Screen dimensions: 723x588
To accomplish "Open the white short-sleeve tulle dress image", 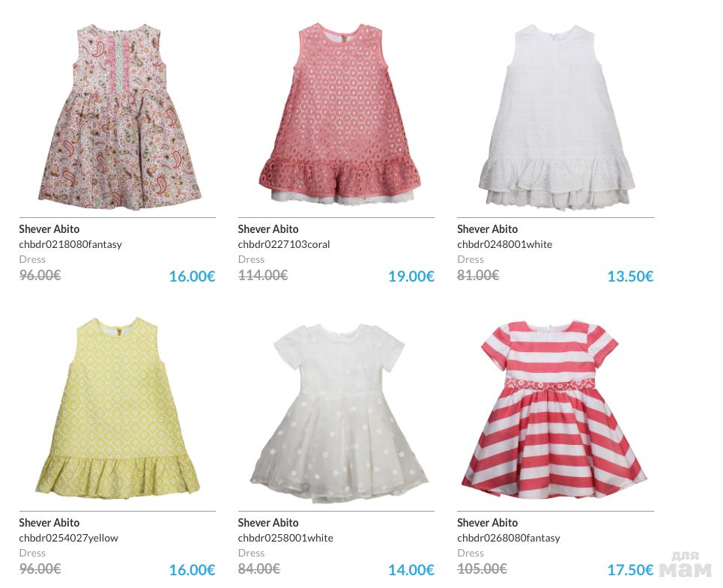I will pyautogui.click(x=339, y=413).
